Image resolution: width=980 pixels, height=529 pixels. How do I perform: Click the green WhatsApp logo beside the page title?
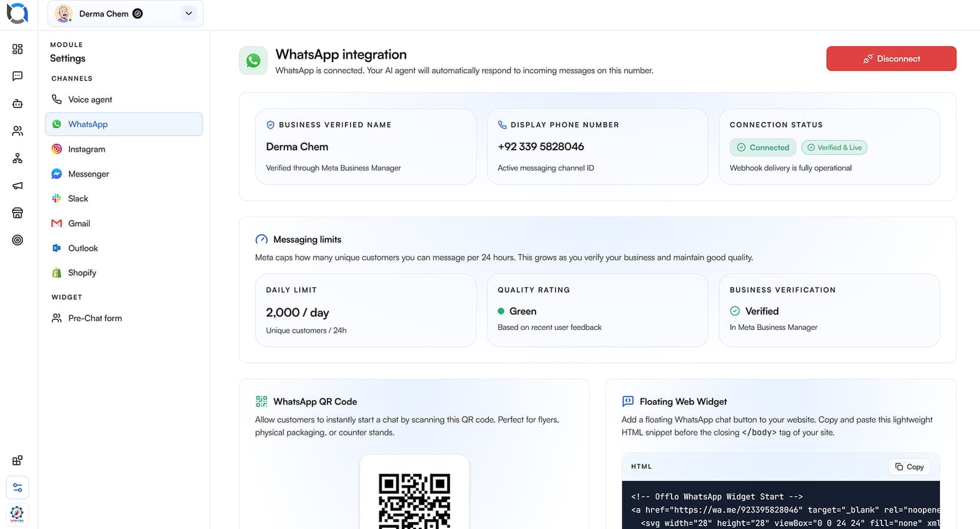(253, 61)
